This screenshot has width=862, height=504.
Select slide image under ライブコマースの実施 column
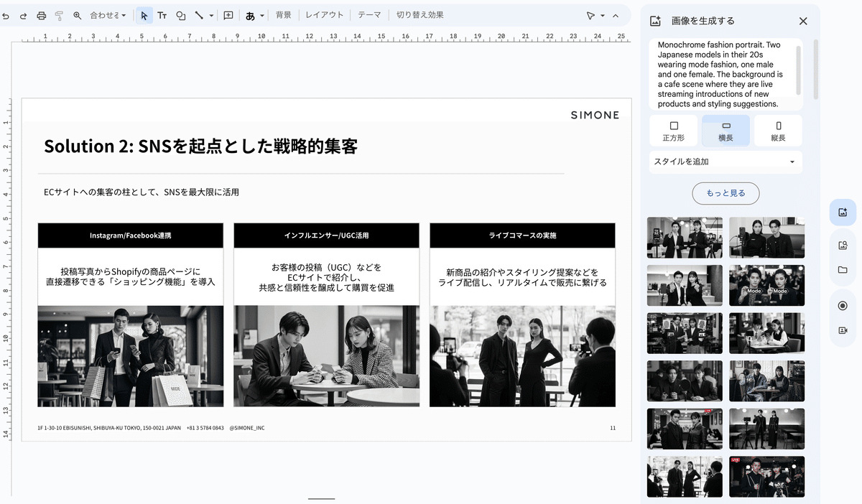(522, 356)
